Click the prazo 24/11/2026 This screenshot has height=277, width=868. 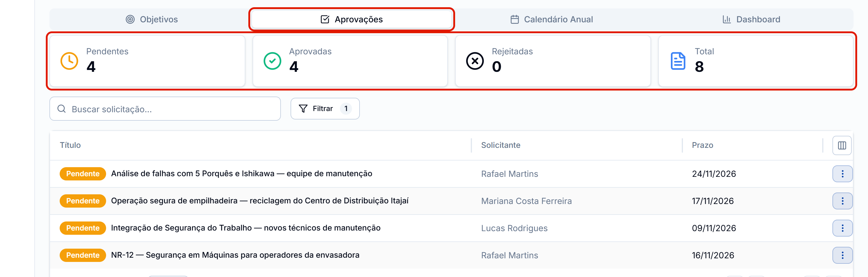pyautogui.click(x=714, y=174)
